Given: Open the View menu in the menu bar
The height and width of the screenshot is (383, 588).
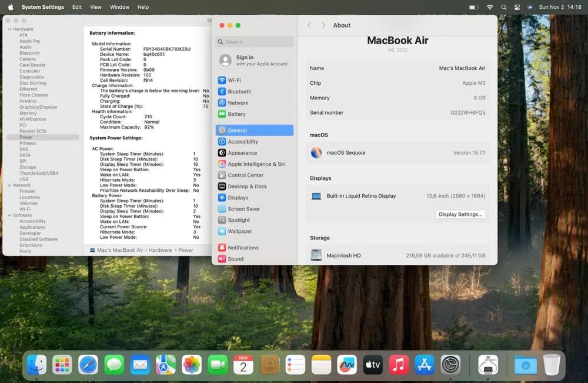Looking at the screenshot, I should tap(95, 7).
